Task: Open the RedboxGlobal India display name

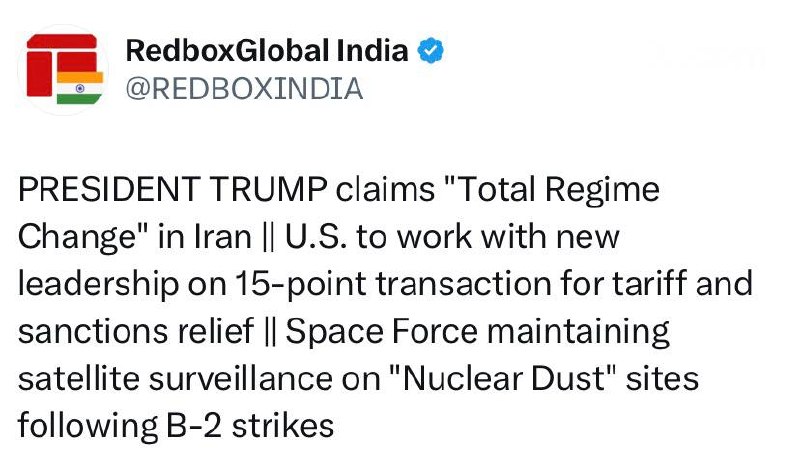Action: (267, 50)
